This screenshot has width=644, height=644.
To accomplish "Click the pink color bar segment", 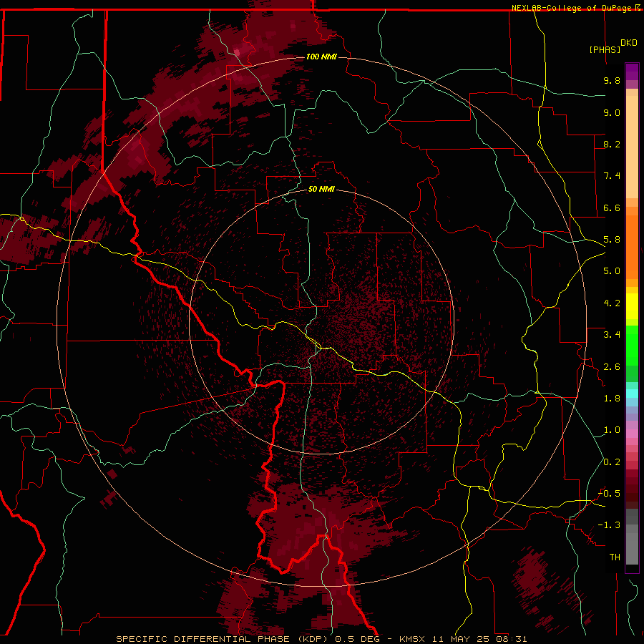I will click(x=632, y=434).
